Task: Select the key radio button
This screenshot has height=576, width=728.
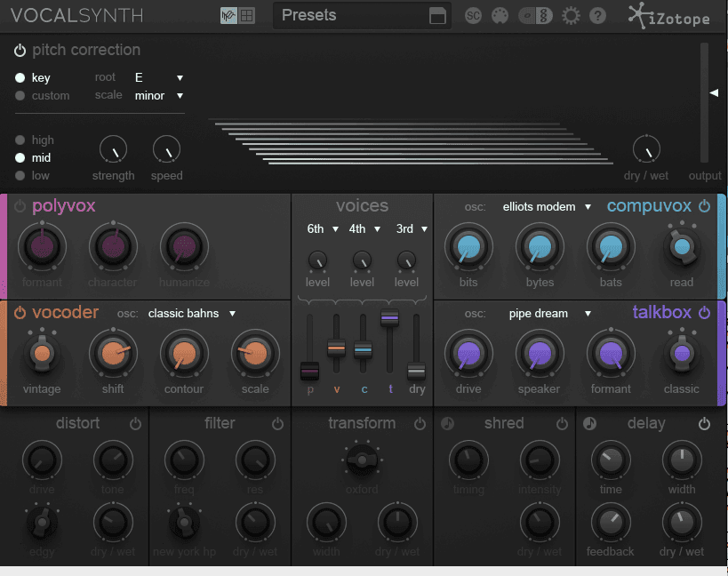Action: point(20,77)
